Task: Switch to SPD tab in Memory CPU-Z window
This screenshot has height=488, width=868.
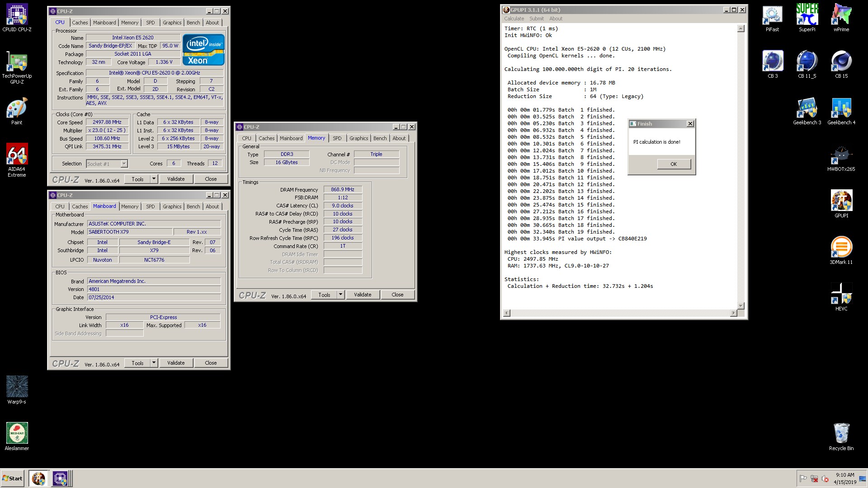Action: click(x=337, y=138)
